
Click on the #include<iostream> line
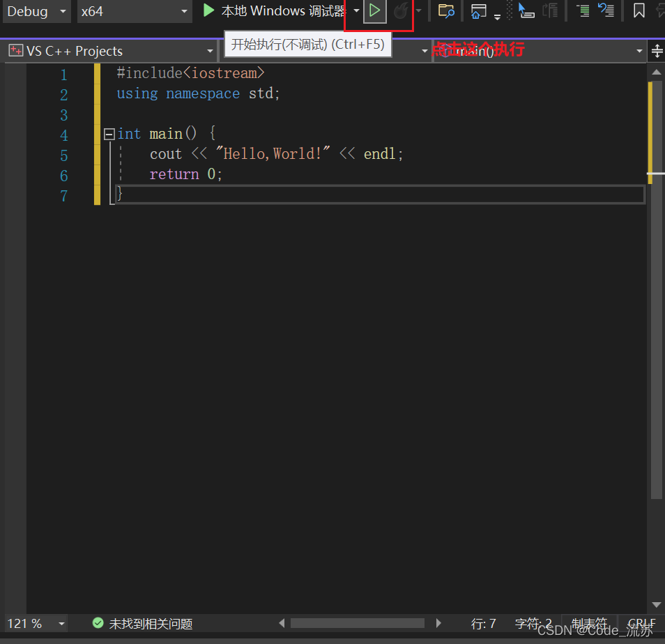click(190, 73)
